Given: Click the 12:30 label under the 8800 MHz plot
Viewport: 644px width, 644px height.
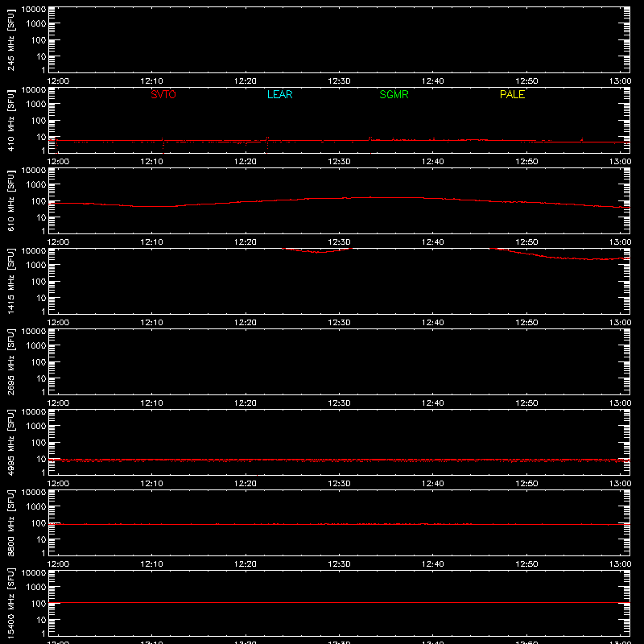Looking at the screenshot, I should tap(339, 564).
